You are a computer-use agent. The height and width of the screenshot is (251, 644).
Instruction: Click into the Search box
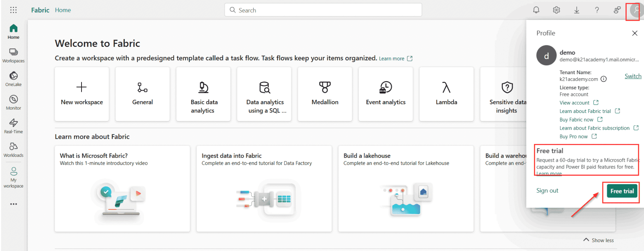pyautogui.click(x=323, y=10)
